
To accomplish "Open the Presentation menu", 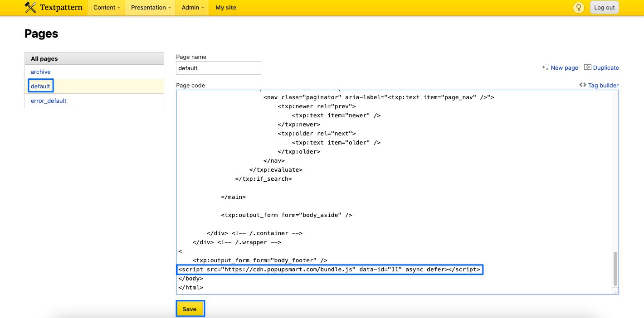I will click(x=151, y=7).
